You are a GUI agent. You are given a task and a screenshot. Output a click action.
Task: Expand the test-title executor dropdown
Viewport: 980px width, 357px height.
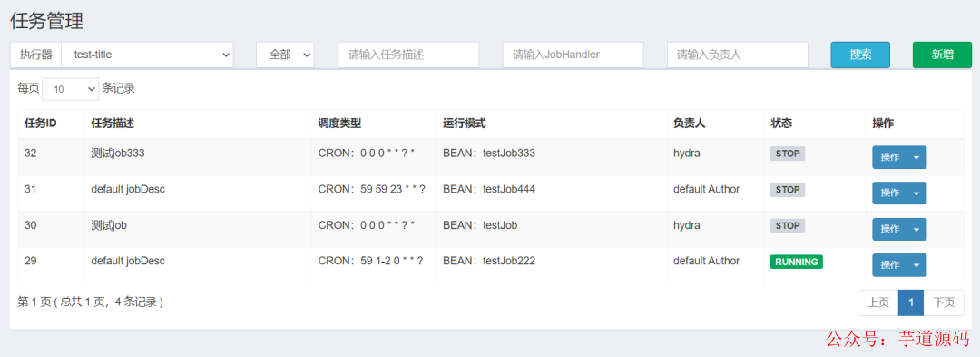point(147,55)
